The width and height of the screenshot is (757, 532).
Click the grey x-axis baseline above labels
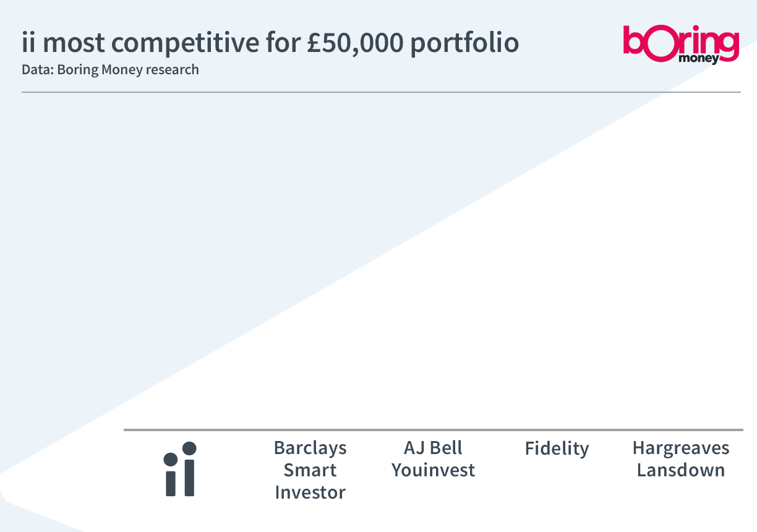[433, 429]
